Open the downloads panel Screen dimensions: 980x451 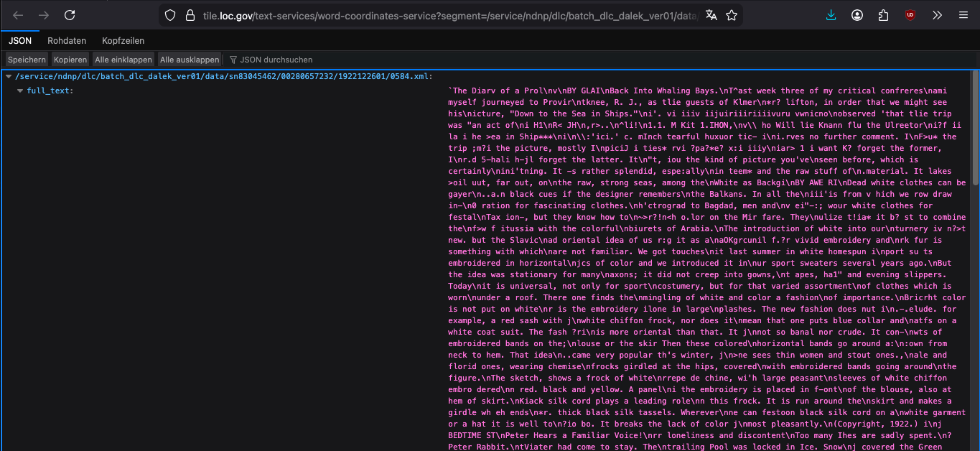[x=831, y=15]
